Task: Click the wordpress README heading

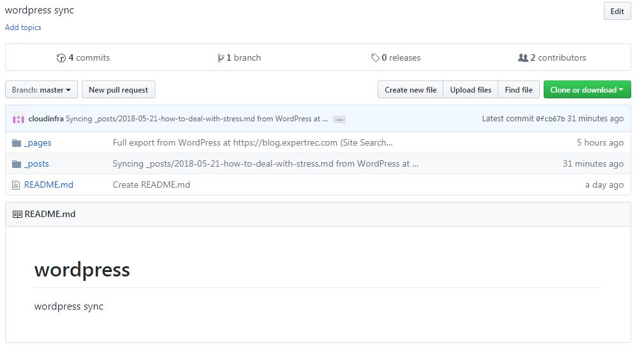Action: click(82, 269)
